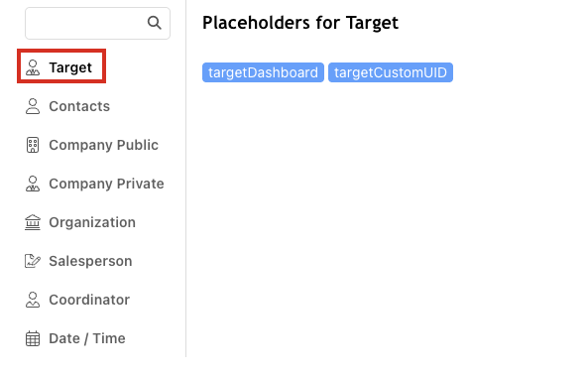Click the Salesperson signature icon
The image size is (588, 375).
click(x=33, y=261)
